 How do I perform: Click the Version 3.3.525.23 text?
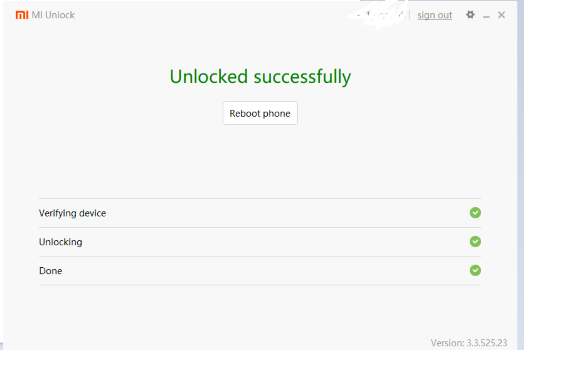[x=469, y=343]
